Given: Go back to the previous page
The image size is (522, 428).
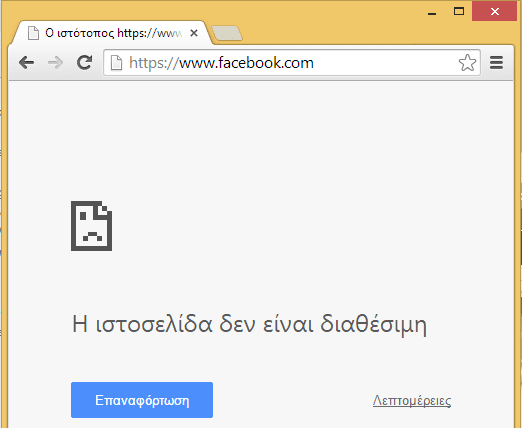Looking at the screenshot, I should tap(26, 62).
